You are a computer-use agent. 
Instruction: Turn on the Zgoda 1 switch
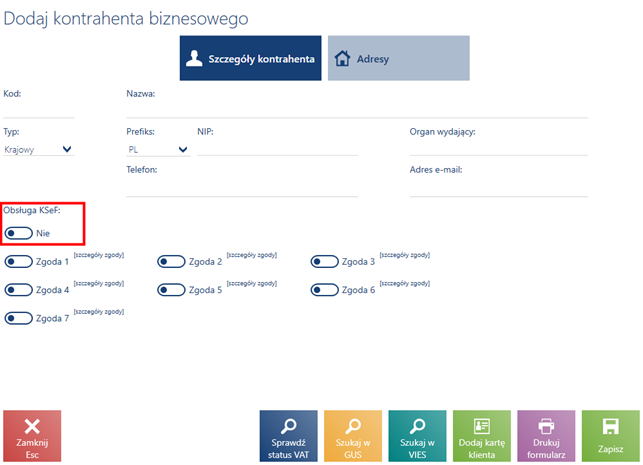click(x=18, y=262)
